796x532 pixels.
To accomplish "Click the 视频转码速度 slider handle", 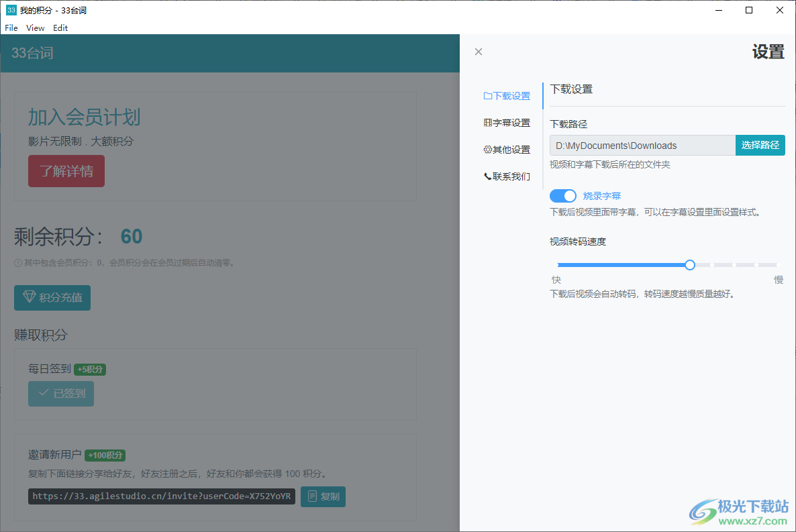I will pyautogui.click(x=689, y=265).
